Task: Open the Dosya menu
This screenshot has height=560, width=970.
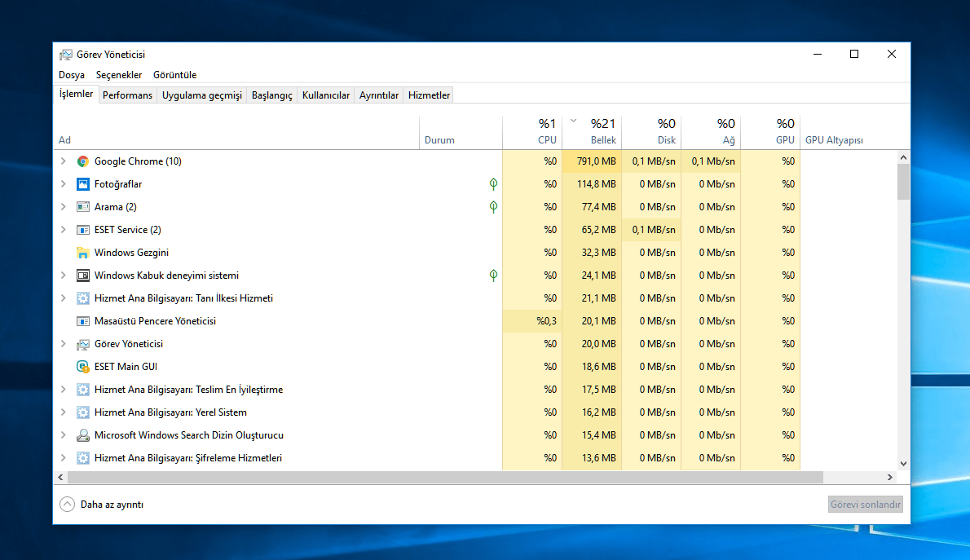Action: [x=72, y=75]
